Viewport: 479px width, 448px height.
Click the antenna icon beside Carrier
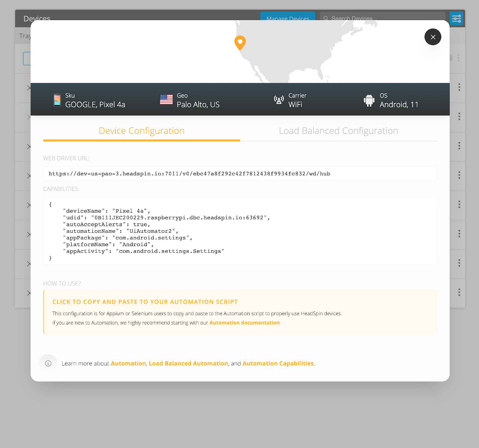[279, 100]
